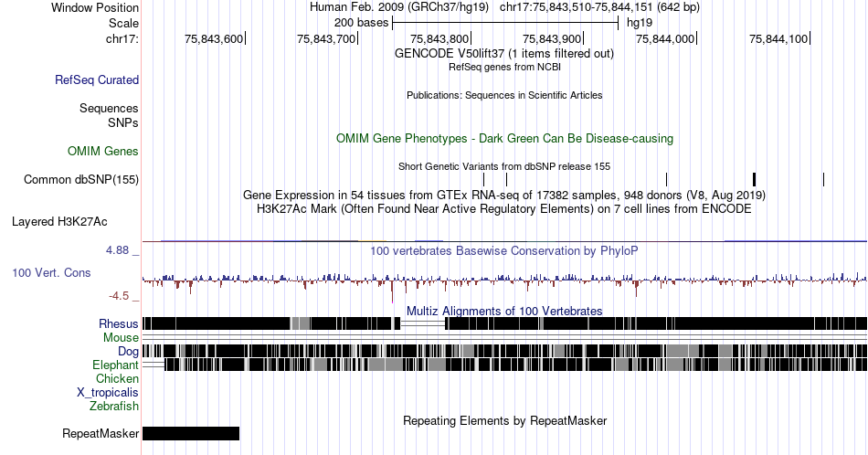The height and width of the screenshot is (455, 868).
Task: Select the RepeatMasker track label
Action: 101,433
